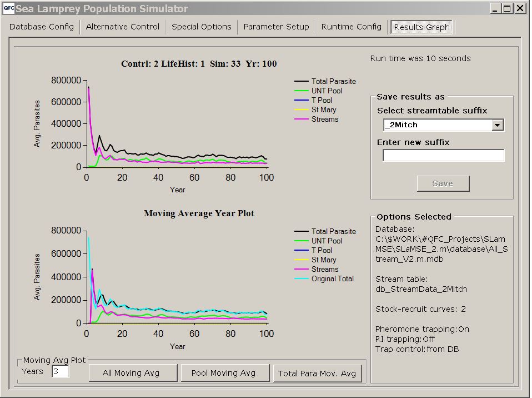532x398 pixels.
Task: Open the Runtime Config tab
Action: coord(351,26)
